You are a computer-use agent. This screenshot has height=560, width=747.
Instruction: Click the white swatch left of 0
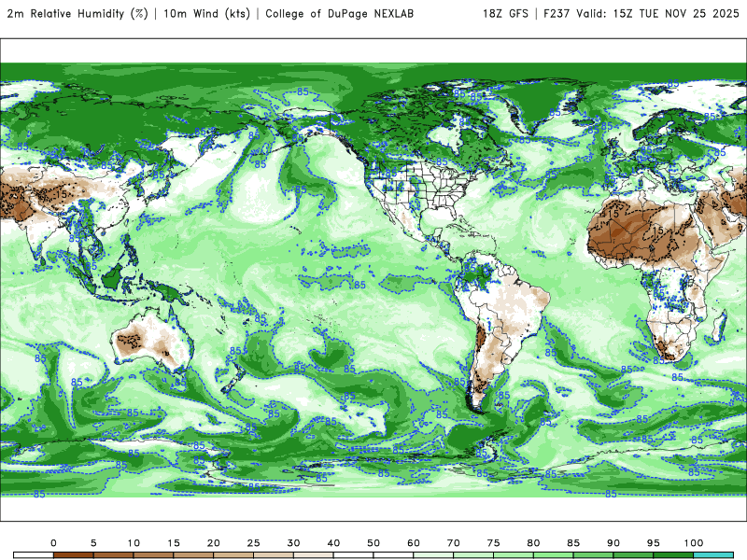pos(34,555)
